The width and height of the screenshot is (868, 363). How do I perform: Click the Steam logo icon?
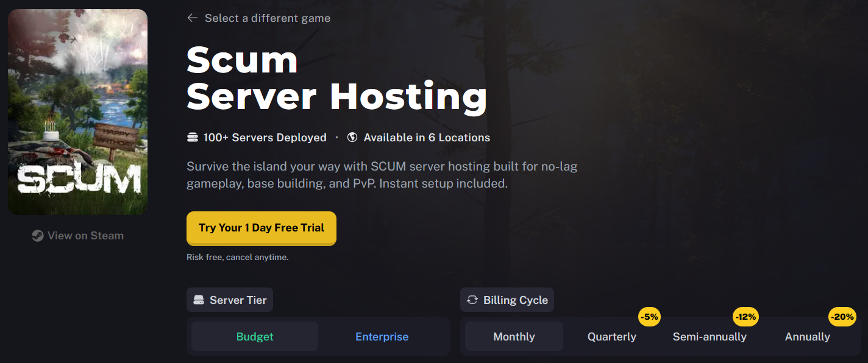[x=38, y=236]
